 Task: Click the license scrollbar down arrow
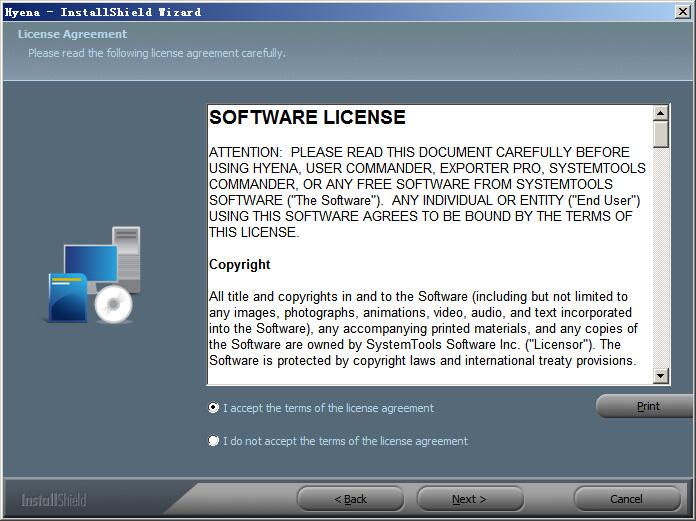[660, 376]
